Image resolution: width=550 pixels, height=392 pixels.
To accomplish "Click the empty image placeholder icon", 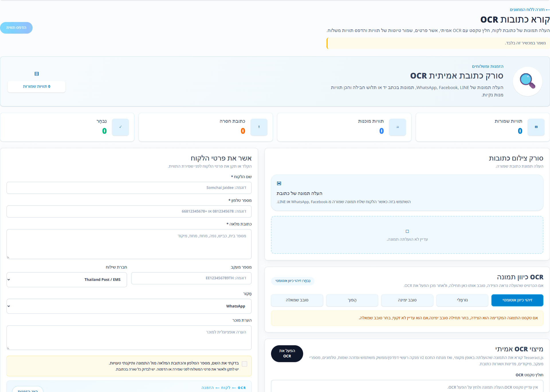I will tap(407, 231).
